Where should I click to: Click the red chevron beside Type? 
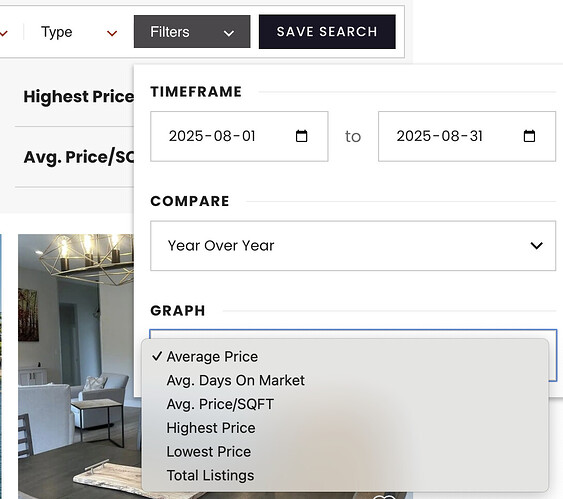[112, 33]
